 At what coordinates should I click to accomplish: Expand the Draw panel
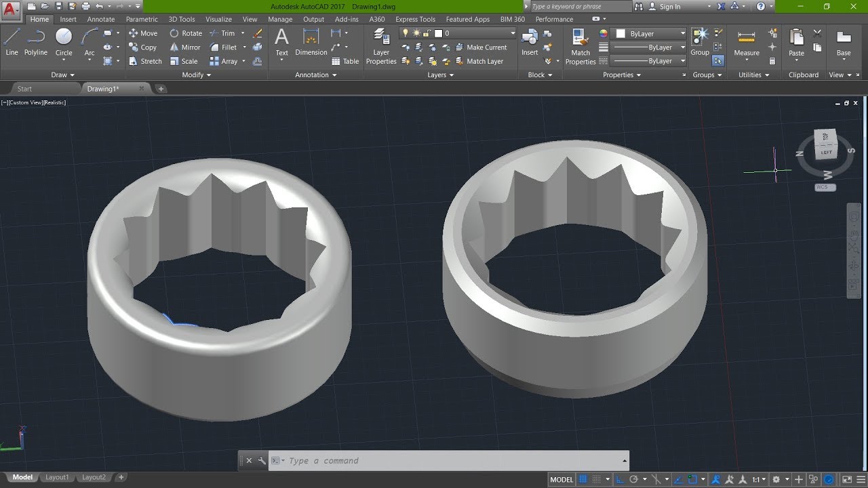click(x=63, y=75)
